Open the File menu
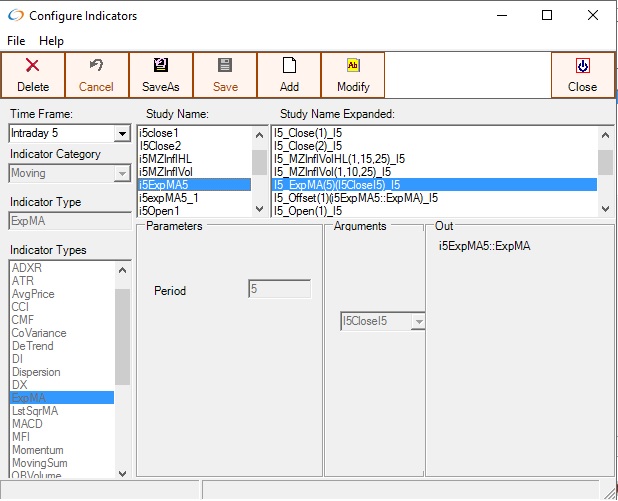Screen dimensions: 618x501 click(x=17, y=41)
